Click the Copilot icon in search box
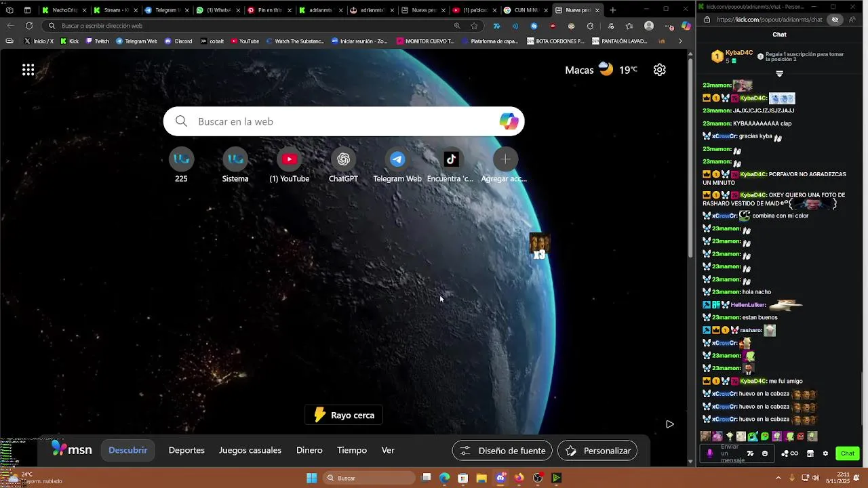The height and width of the screenshot is (488, 868). (x=509, y=121)
